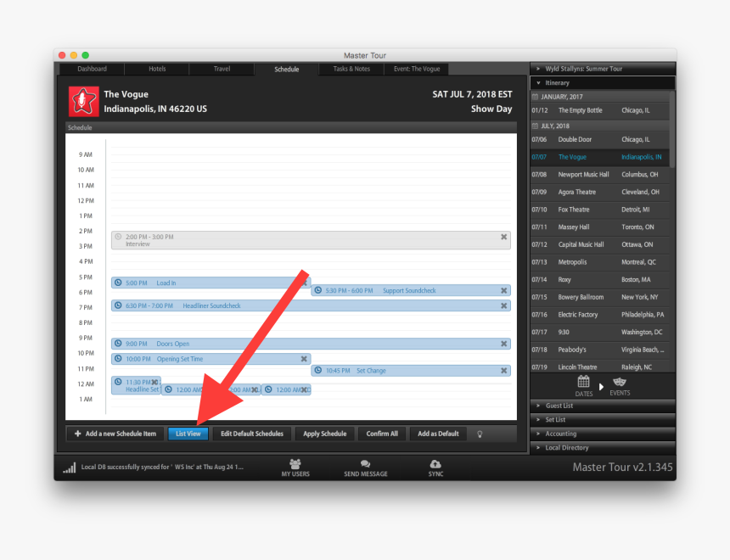Open the Dates calendar icon
The height and width of the screenshot is (560, 730).
(x=583, y=382)
